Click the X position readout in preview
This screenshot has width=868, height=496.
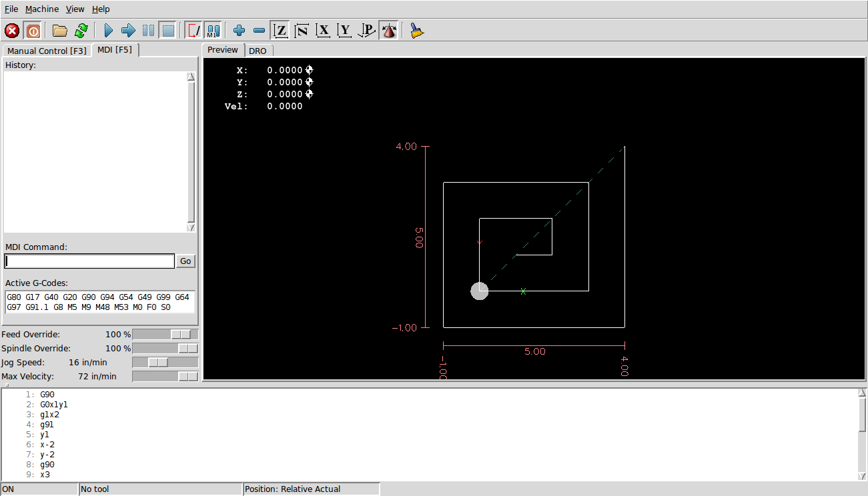[x=275, y=70]
